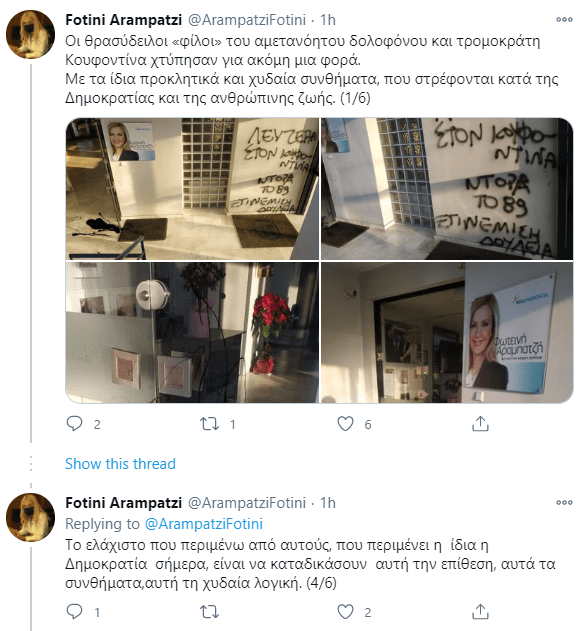View top-left graffiti photo with poster
This screenshot has height=631, width=586.
point(192,189)
